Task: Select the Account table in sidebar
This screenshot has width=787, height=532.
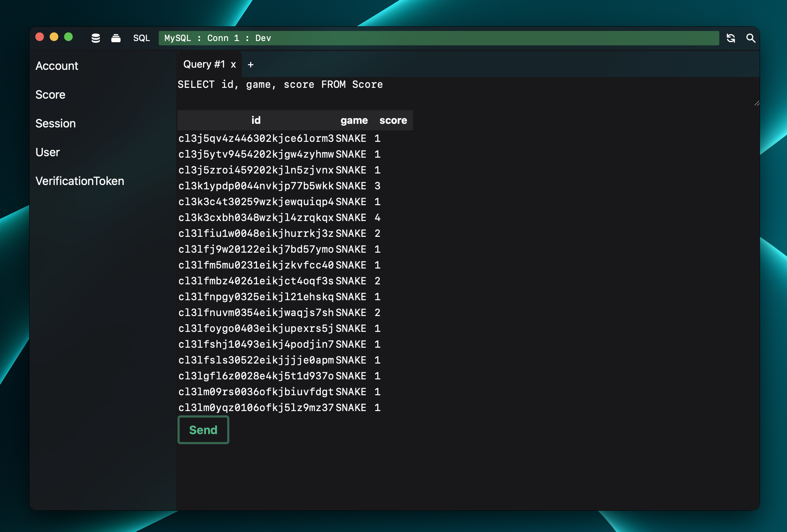Action: click(x=57, y=66)
